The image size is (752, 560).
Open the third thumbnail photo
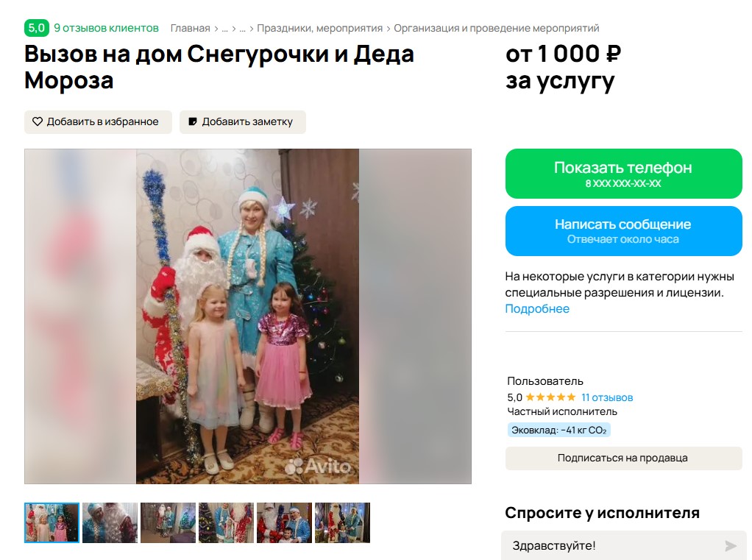click(168, 522)
